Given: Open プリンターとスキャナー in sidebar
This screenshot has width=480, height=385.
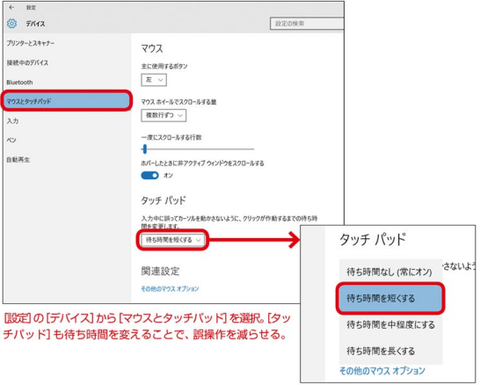Looking at the screenshot, I should point(30,43).
